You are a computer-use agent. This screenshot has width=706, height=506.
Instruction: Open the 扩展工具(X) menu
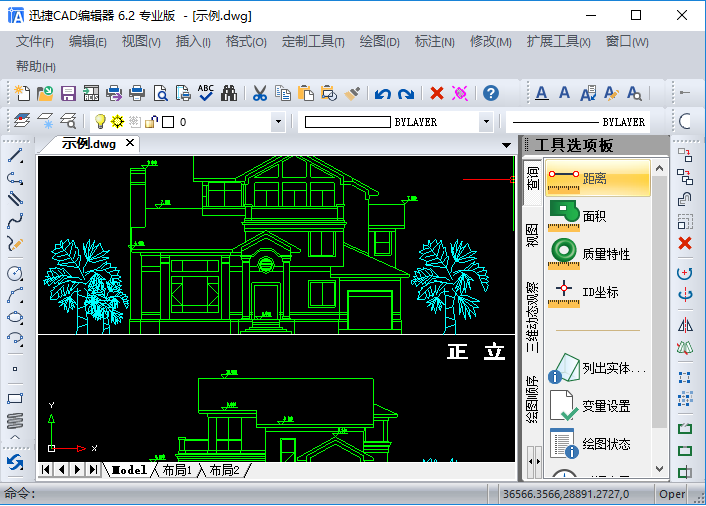click(x=559, y=42)
